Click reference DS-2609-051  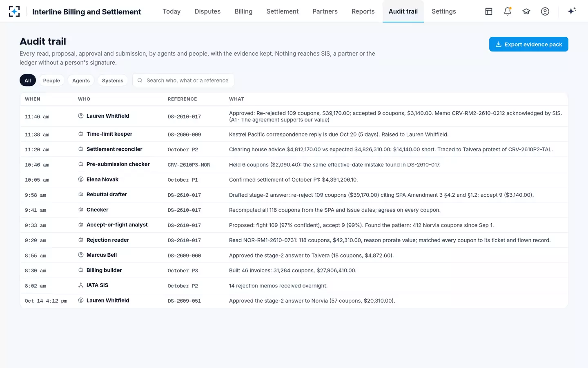pos(185,301)
